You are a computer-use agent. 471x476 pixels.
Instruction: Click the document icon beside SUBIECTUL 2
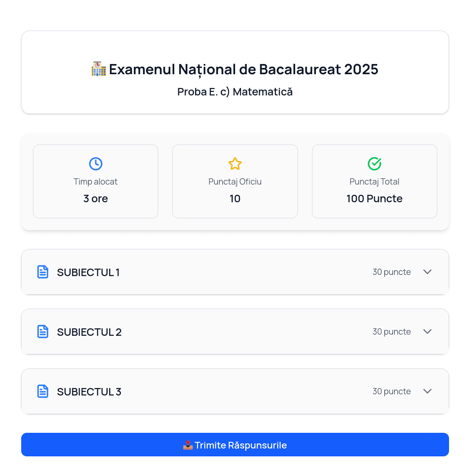(43, 331)
